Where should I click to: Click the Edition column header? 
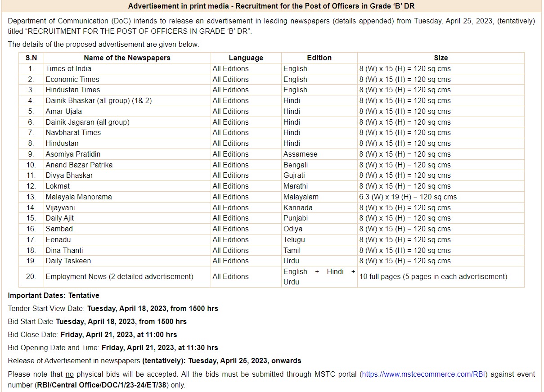tap(319, 58)
